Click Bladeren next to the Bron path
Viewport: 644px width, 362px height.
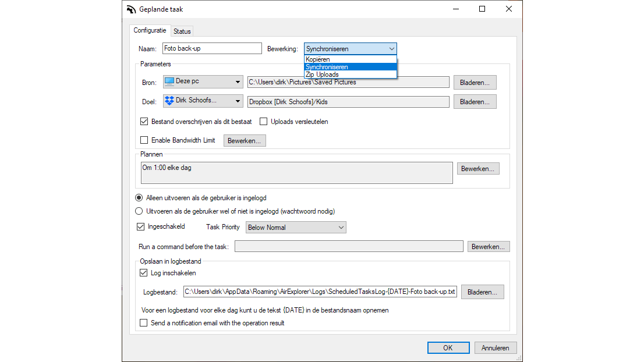pos(475,83)
